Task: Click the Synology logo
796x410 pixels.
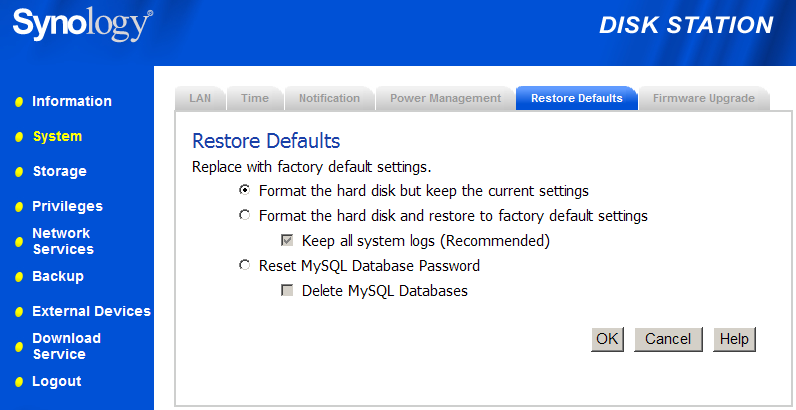Action: click(x=82, y=25)
